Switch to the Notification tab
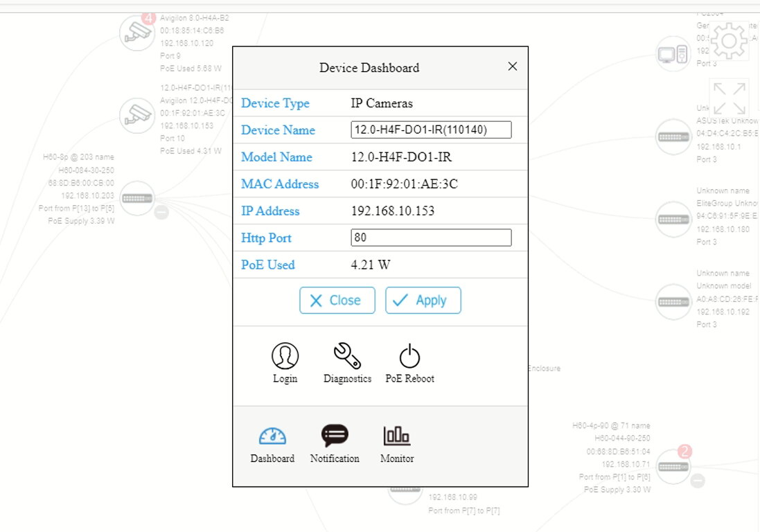Screen dimensions: 760x532 point(335,444)
